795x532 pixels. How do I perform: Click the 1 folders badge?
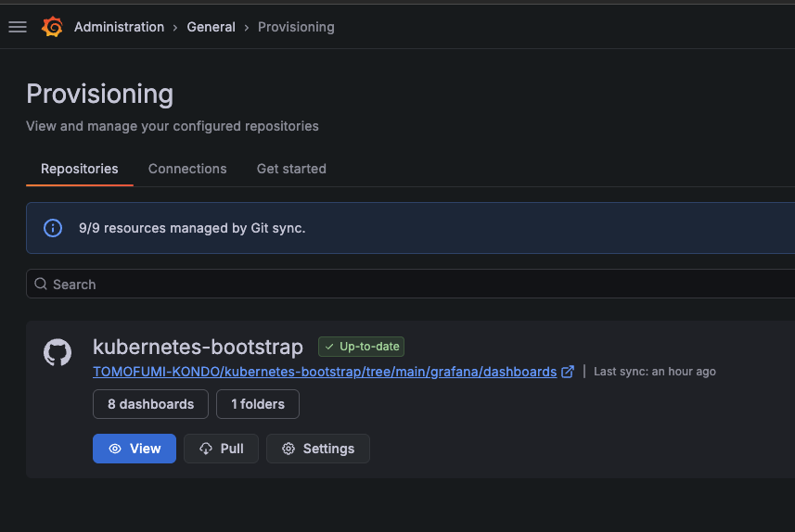tap(257, 404)
